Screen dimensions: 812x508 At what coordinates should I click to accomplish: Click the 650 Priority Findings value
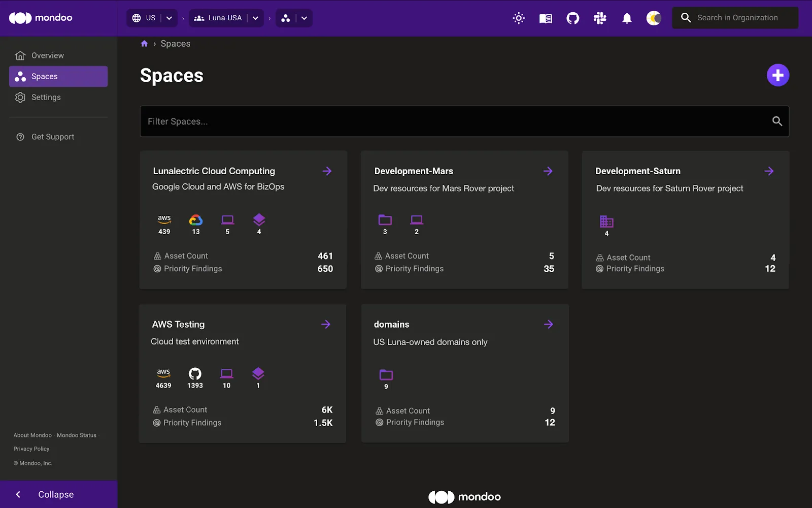point(325,269)
